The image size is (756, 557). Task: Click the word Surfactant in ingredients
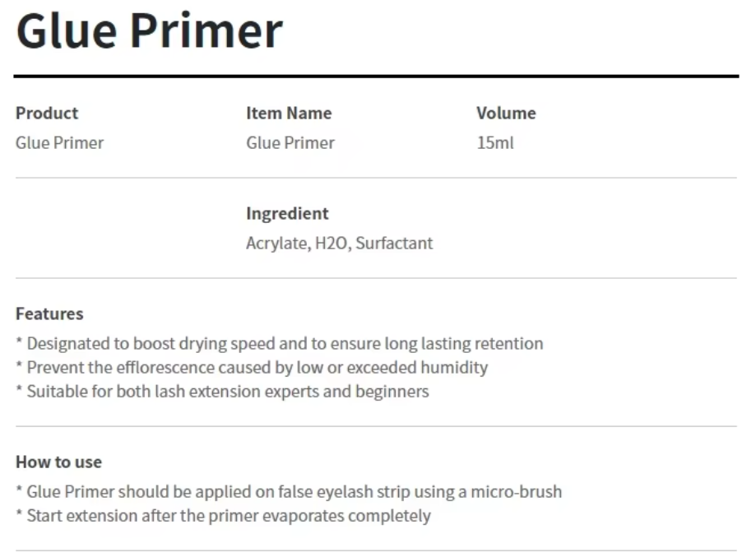coord(394,243)
